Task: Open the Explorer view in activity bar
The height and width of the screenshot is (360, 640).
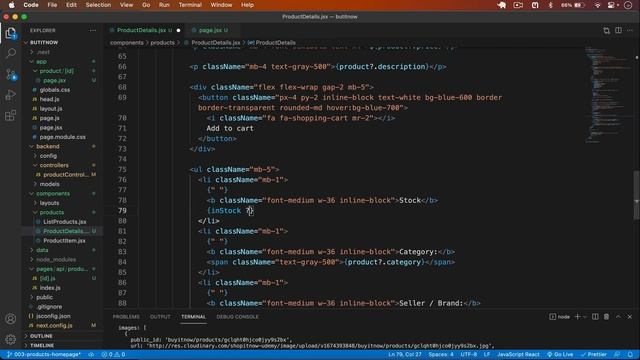Action: (x=11, y=33)
